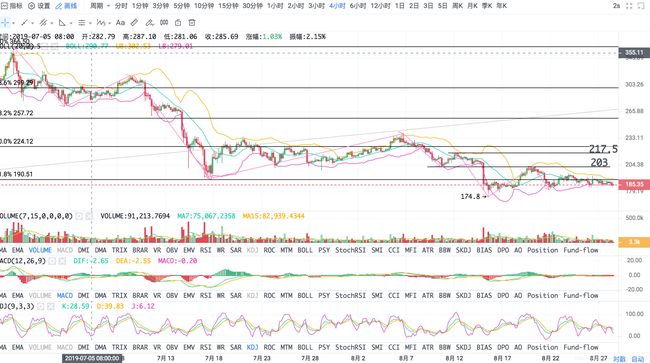Select the 217.5 drawn price annotation
This screenshot has height=363, width=650.
(603, 149)
